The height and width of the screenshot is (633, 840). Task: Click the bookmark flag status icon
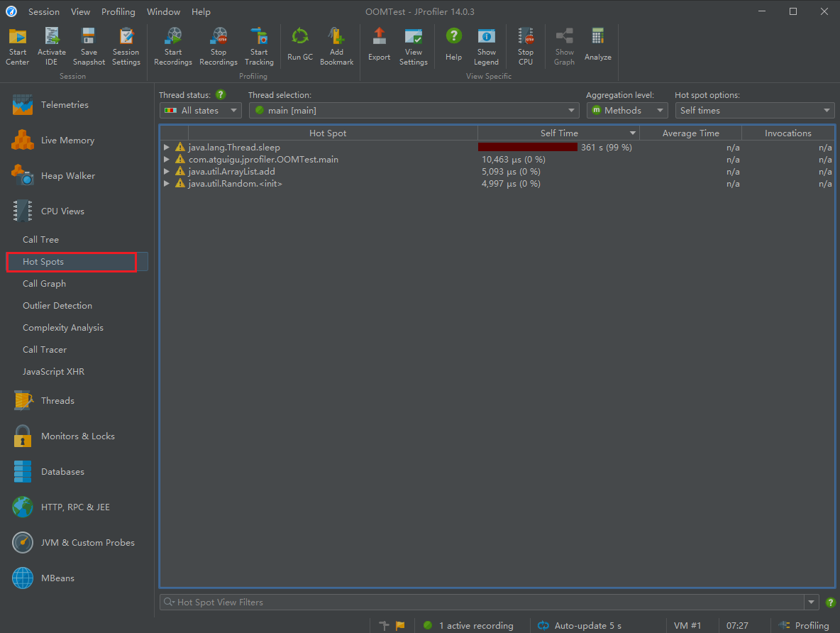point(400,625)
